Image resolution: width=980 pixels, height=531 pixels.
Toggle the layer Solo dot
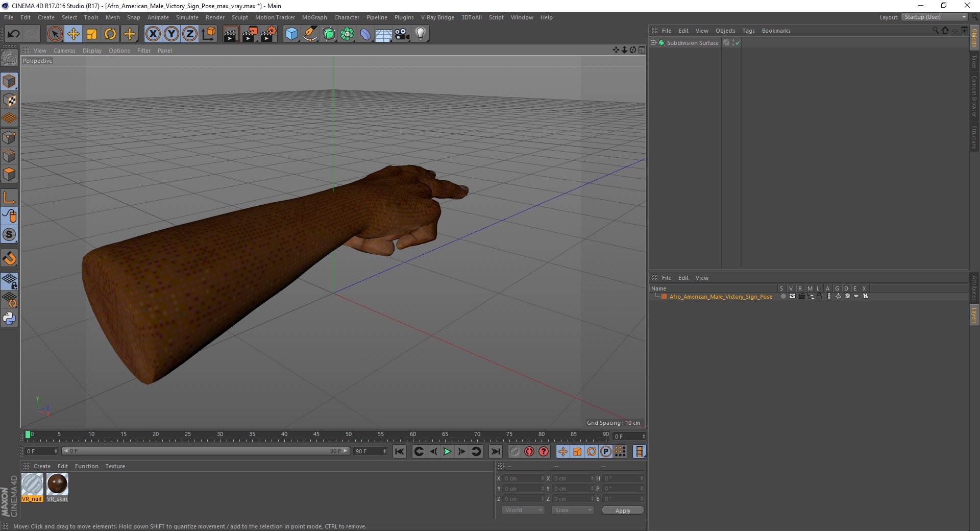tap(783, 296)
